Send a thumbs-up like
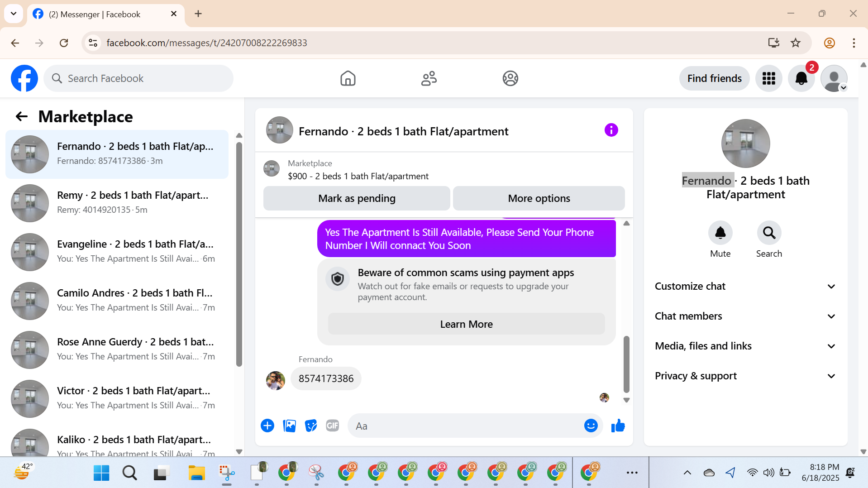Viewport: 868px width, 488px height. point(618,426)
